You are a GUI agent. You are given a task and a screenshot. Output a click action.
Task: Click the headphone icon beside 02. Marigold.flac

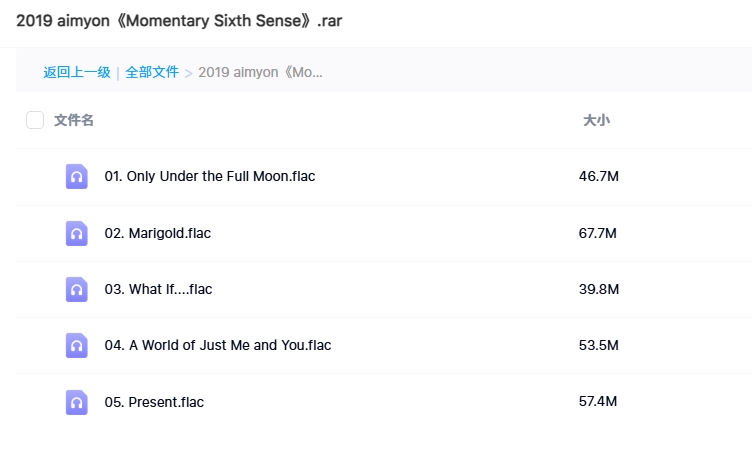[77, 234]
